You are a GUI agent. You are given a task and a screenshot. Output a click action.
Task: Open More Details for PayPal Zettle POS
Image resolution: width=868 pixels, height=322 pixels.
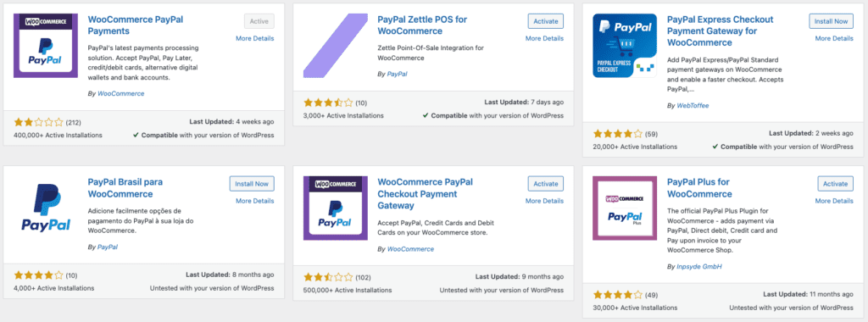(x=544, y=38)
